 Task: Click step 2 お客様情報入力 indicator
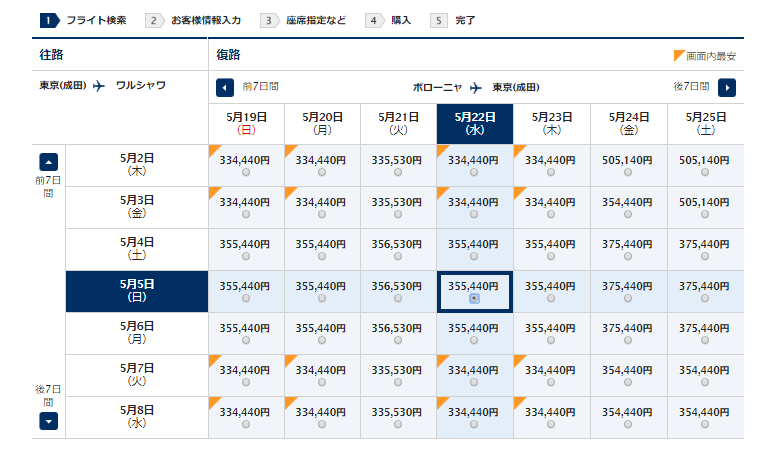pyautogui.click(x=193, y=20)
